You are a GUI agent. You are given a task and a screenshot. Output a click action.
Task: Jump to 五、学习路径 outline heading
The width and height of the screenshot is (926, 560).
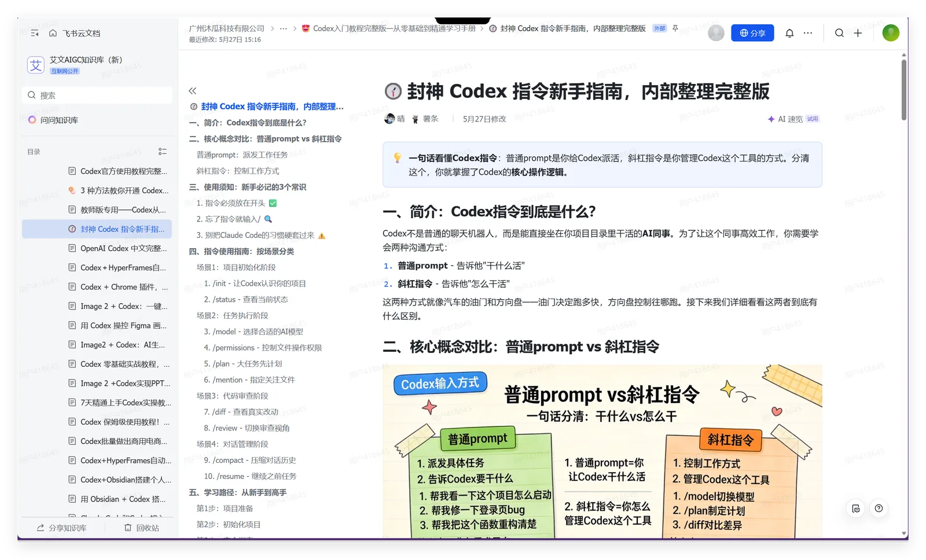click(x=238, y=492)
